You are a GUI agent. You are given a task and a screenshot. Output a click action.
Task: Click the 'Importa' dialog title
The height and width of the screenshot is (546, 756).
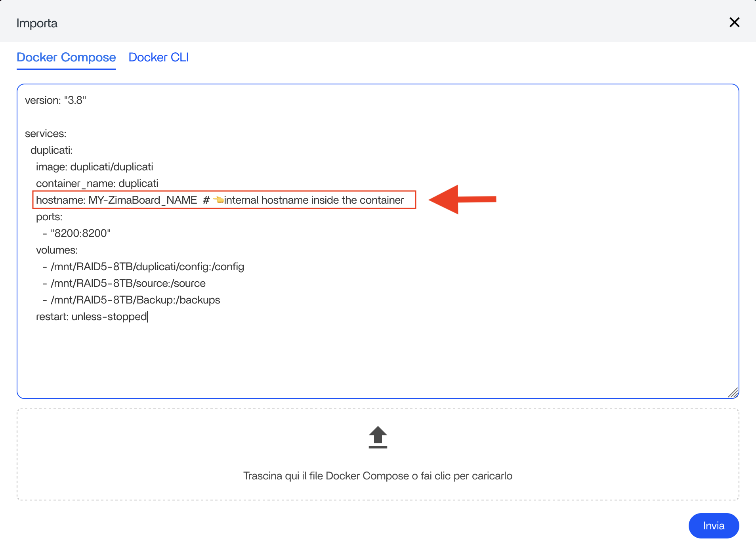pyautogui.click(x=37, y=23)
